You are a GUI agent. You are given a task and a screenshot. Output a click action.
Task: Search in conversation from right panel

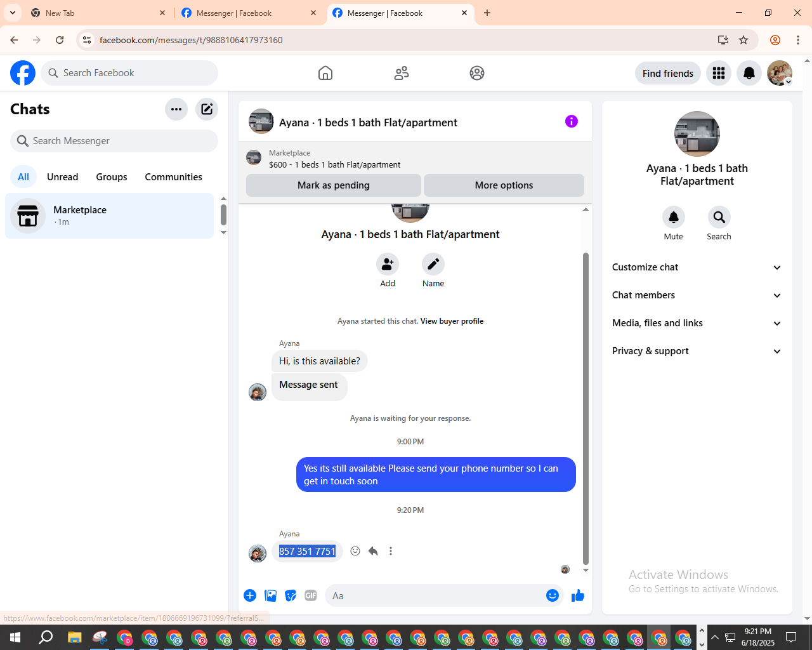[719, 217]
